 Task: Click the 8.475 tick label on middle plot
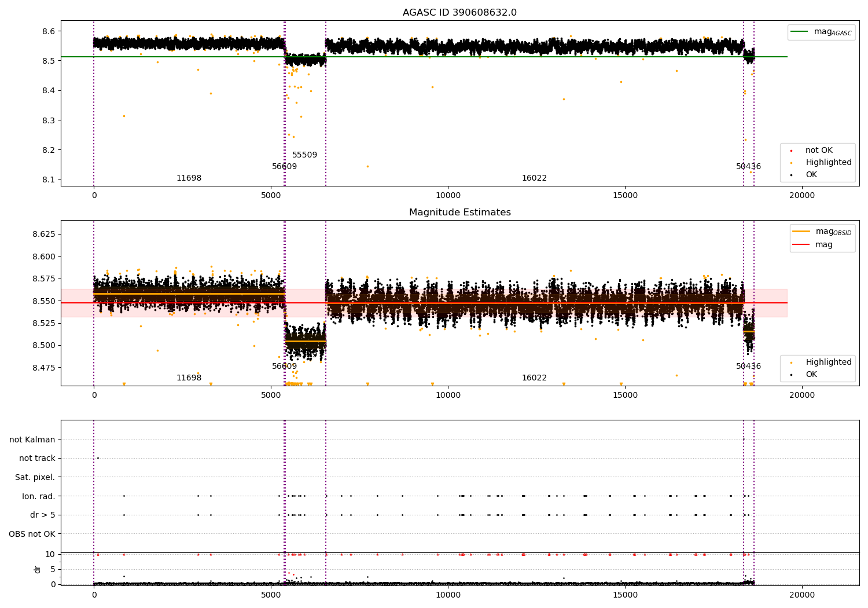(x=43, y=368)
